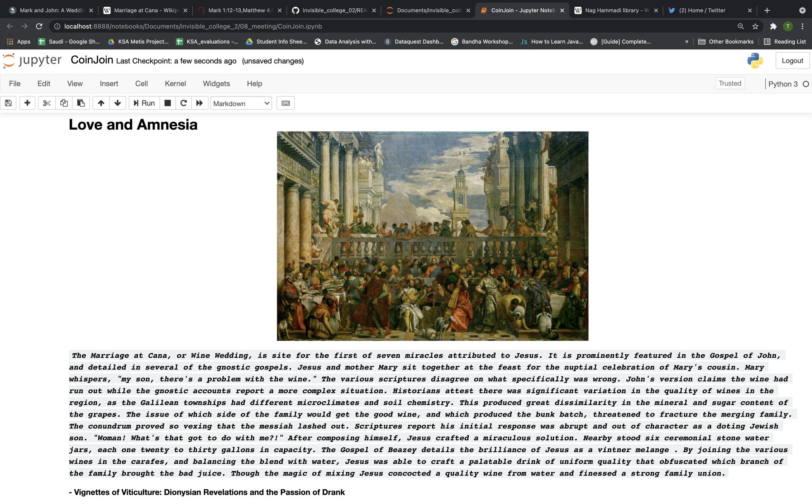Open the Kernel menu
Screen dimensions: 812x504
click(x=175, y=84)
